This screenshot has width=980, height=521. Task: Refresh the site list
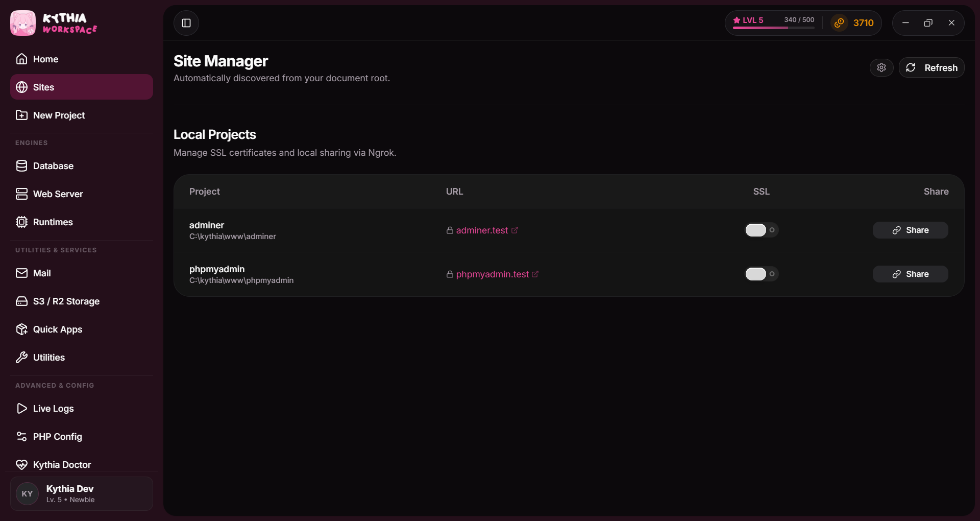pyautogui.click(x=932, y=67)
